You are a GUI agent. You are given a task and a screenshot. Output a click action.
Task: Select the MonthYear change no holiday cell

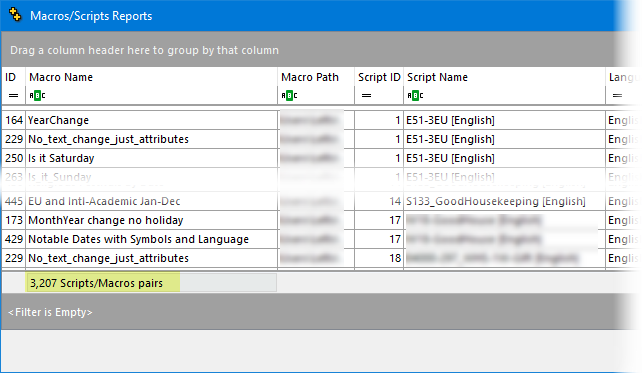[x=151, y=220]
